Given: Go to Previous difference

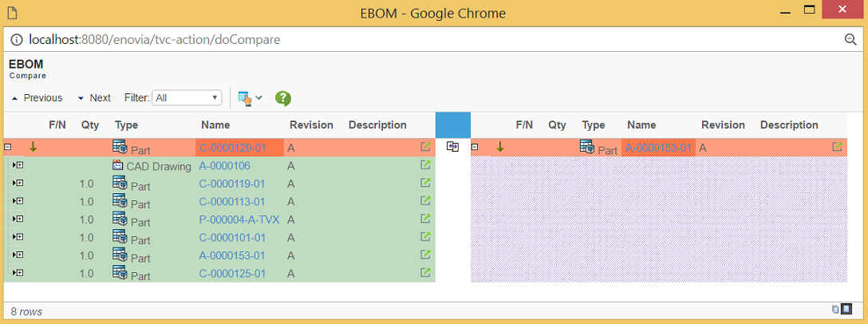Looking at the screenshot, I should (x=37, y=98).
